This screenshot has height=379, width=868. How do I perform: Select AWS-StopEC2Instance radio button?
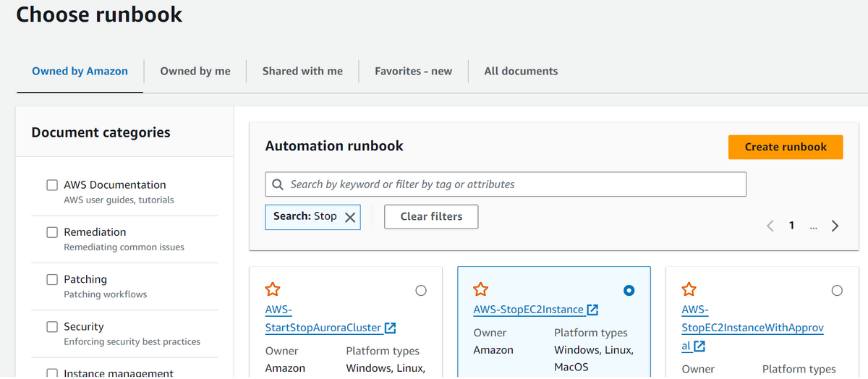coord(629,291)
